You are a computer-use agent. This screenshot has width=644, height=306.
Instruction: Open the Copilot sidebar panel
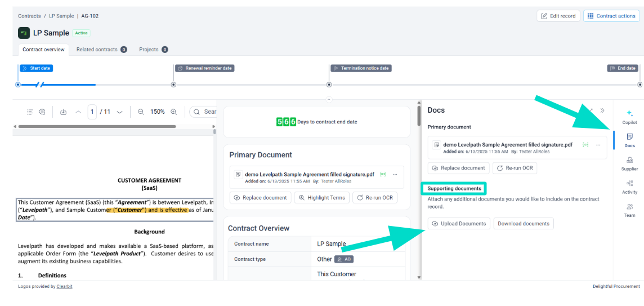click(629, 117)
